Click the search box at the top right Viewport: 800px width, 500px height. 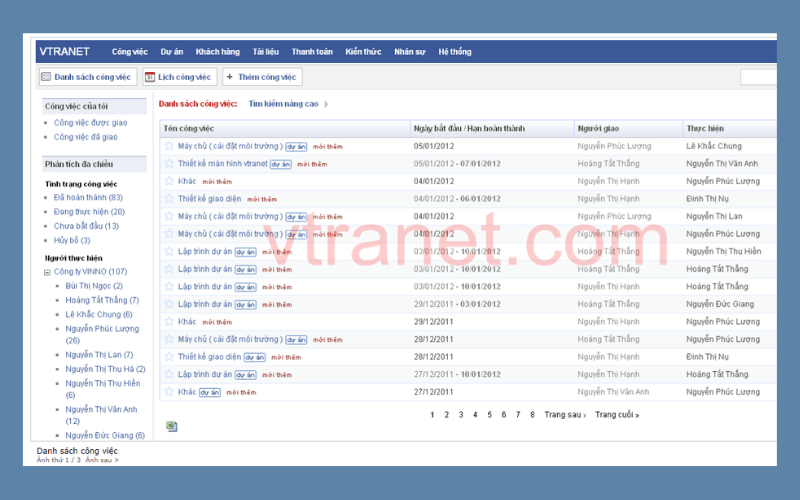point(758,77)
